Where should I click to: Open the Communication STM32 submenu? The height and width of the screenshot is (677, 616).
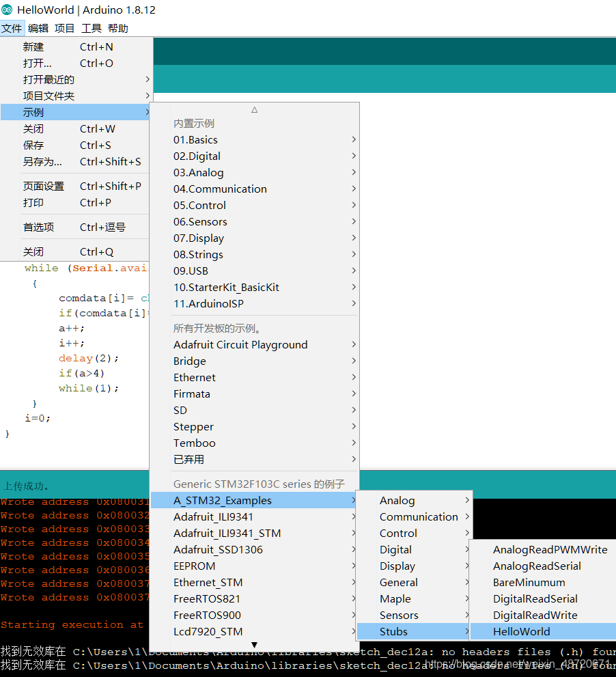tap(415, 517)
